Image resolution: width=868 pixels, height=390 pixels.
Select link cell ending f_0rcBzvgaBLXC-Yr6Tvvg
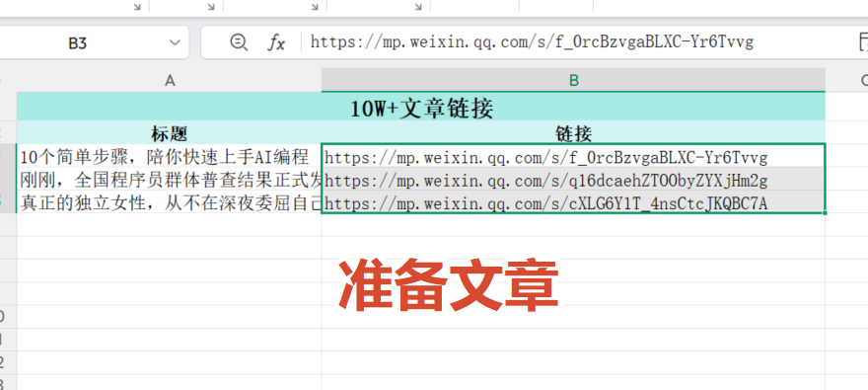(573, 157)
